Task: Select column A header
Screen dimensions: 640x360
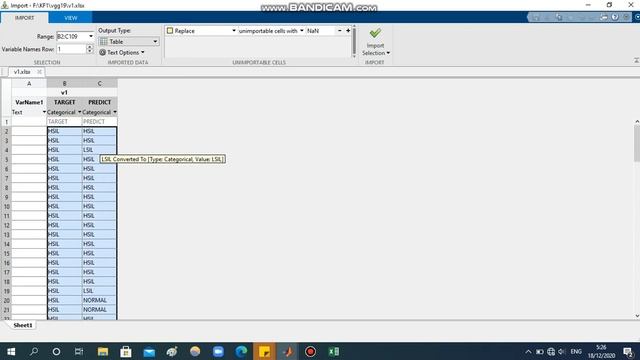Action: tap(29, 83)
